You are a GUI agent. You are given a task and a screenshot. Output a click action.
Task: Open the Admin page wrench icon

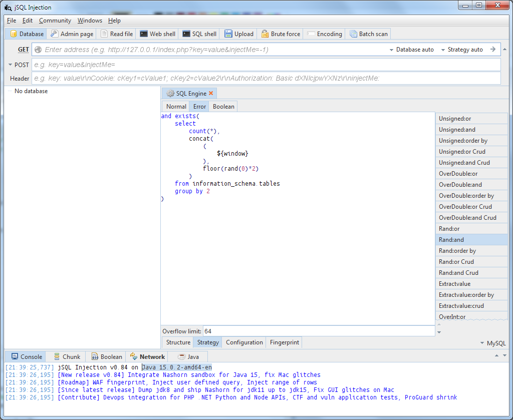click(x=54, y=34)
